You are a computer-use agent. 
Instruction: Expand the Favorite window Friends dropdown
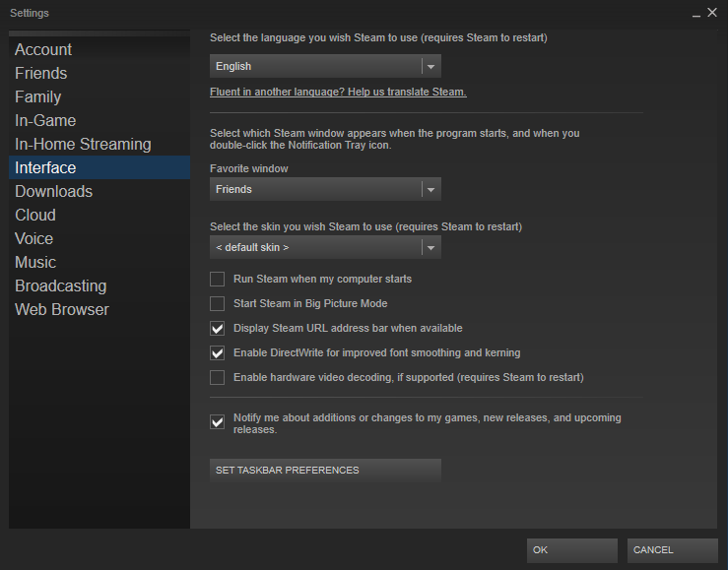click(325, 189)
